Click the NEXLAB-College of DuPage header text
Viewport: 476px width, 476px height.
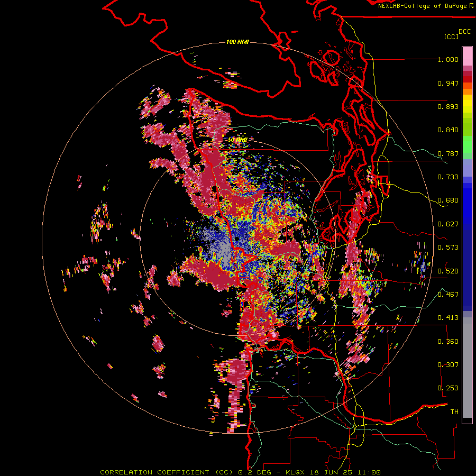[422, 6]
